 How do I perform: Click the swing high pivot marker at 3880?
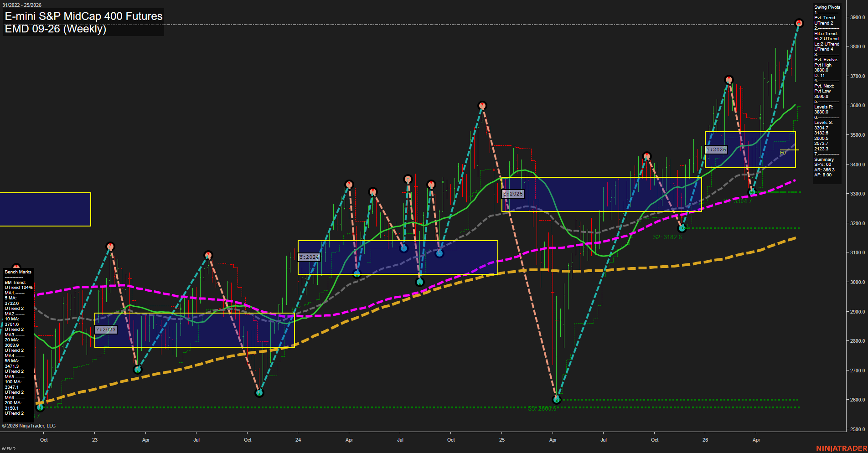pos(799,23)
